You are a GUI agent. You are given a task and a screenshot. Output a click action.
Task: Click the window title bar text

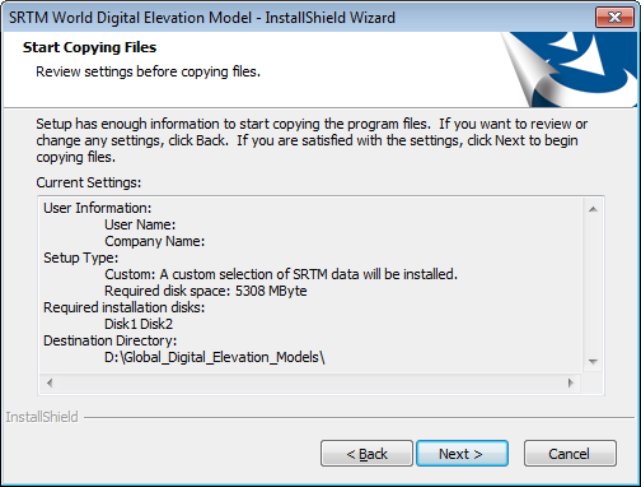coord(202,18)
